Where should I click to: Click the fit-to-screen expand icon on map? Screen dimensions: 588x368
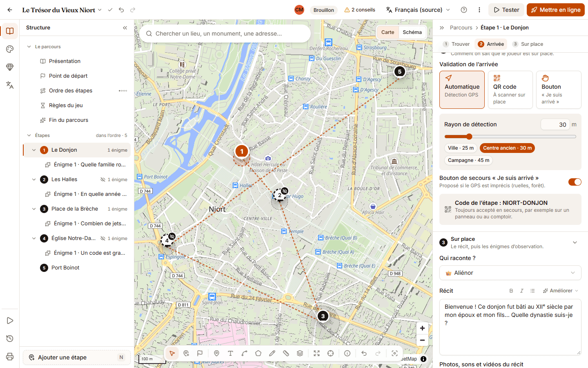coord(316,353)
